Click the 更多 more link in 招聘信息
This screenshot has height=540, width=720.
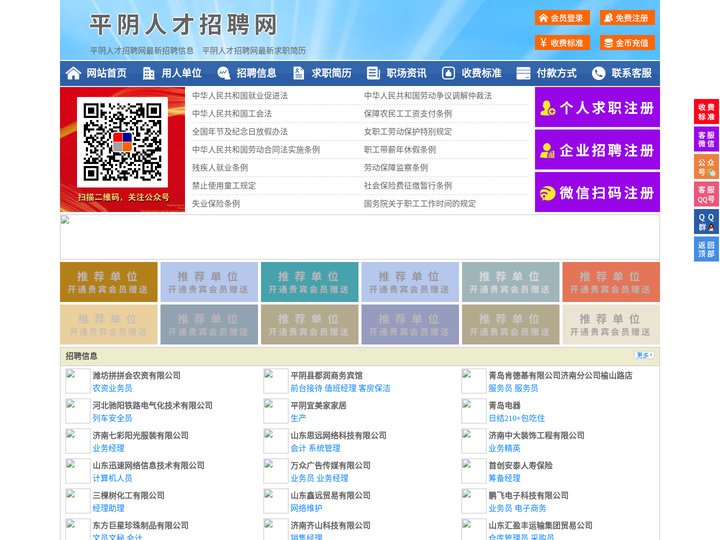[x=644, y=355]
